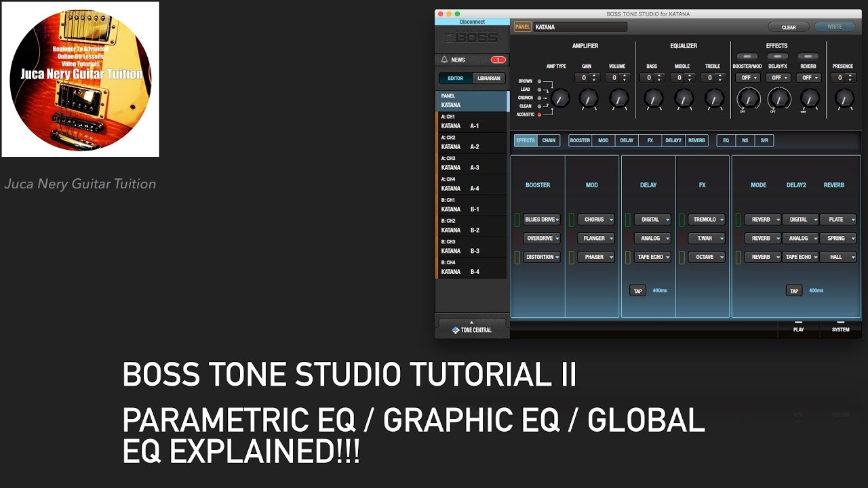Image resolution: width=868 pixels, height=488 pixels.
Task: Select the BROWN amp type indicator
Action: 540,81
